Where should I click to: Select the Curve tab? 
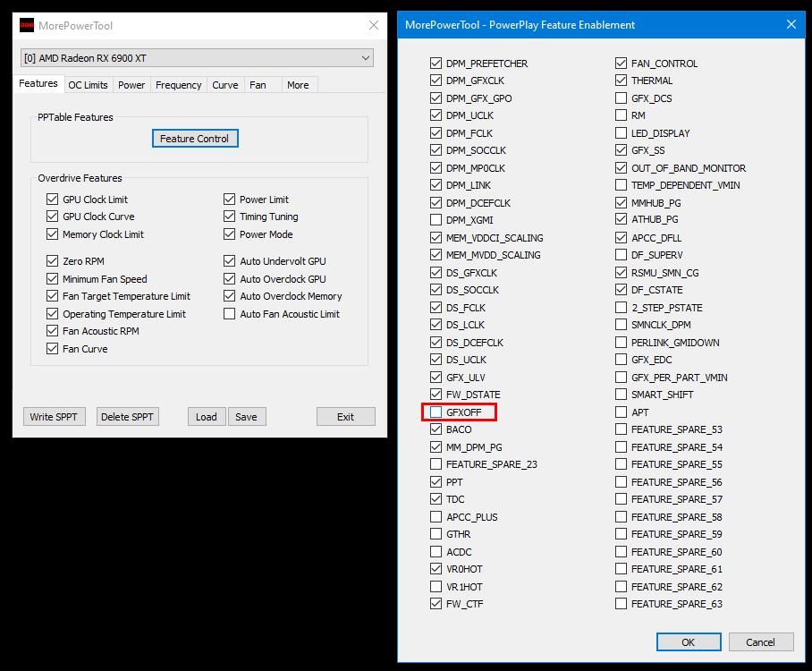tap(225, 85)
